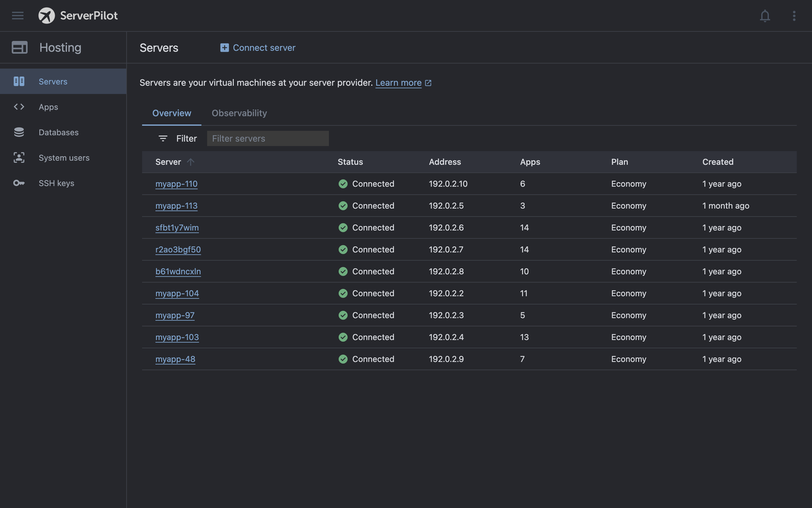The height and width of the screenshot is (508, 812).
Task: Click the green check icon for myapp-113
Action: (343, 206)
